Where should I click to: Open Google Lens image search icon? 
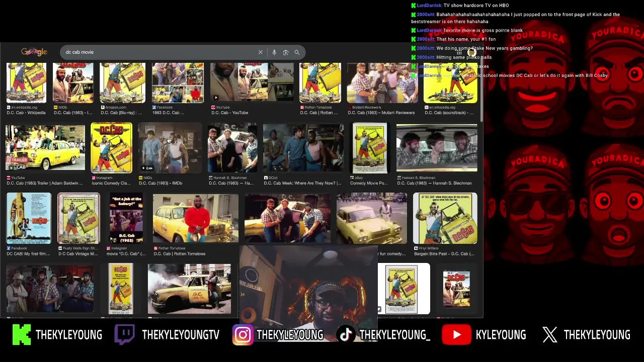click(285, 52)
